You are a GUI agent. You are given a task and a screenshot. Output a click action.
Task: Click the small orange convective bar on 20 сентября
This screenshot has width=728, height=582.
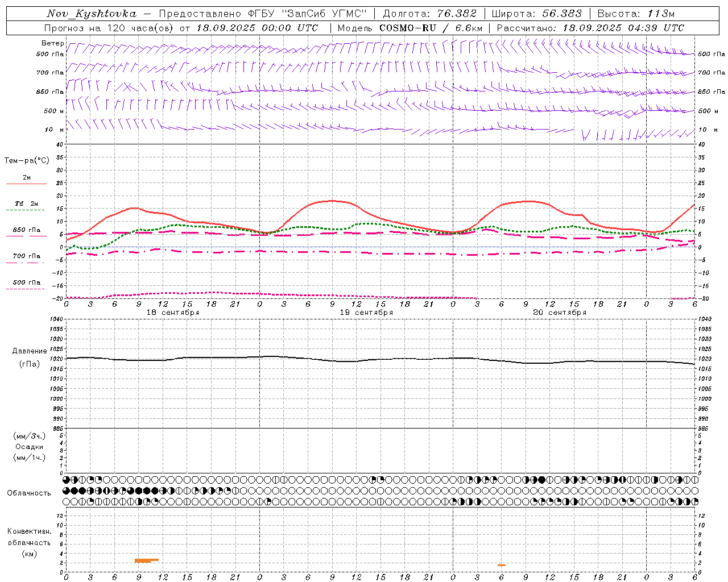502,565
